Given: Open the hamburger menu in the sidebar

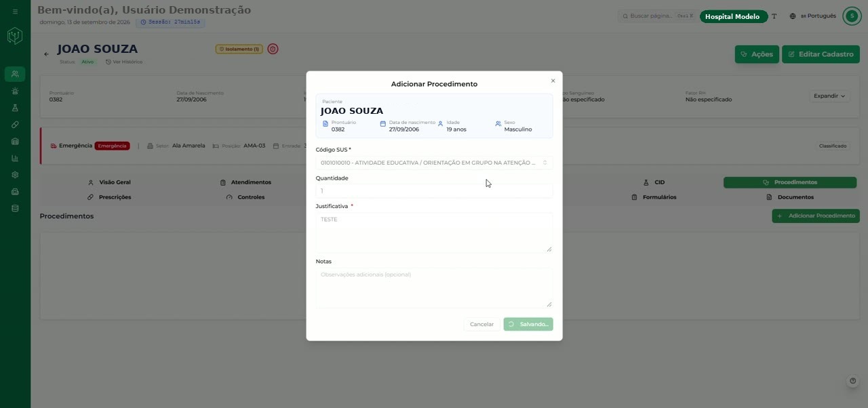Looking at the screenshot, I should (x=15, y=12).
